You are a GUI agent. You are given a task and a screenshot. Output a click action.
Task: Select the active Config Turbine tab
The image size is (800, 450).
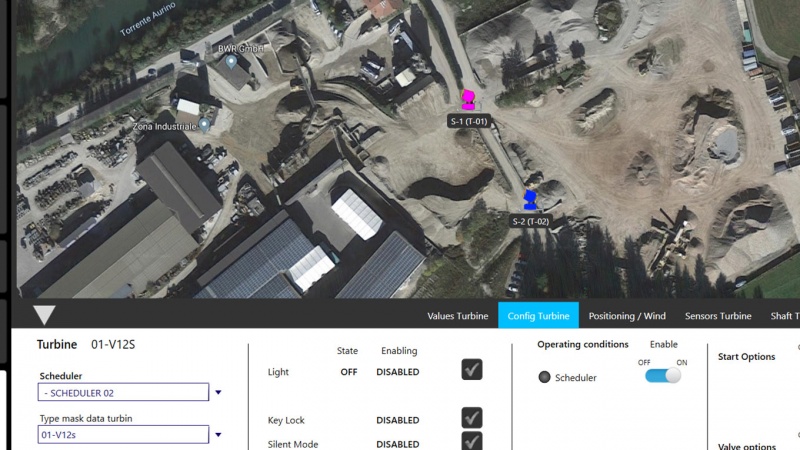[538, 316]
